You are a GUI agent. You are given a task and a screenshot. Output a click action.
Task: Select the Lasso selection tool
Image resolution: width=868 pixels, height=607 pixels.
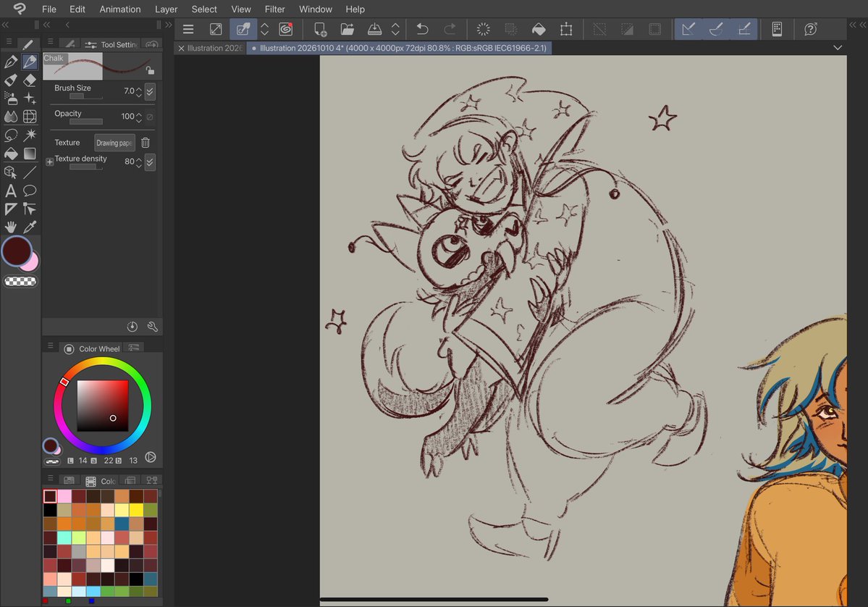pos(11,135)
